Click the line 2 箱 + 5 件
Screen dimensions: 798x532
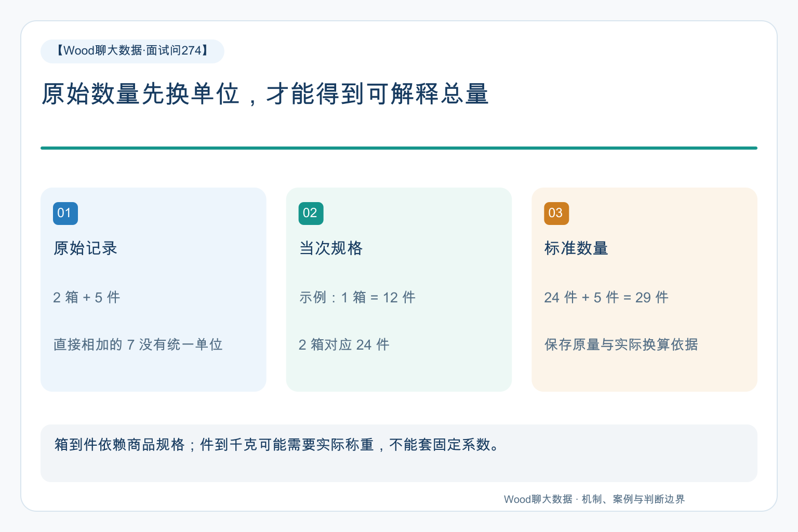coord(87,297)
